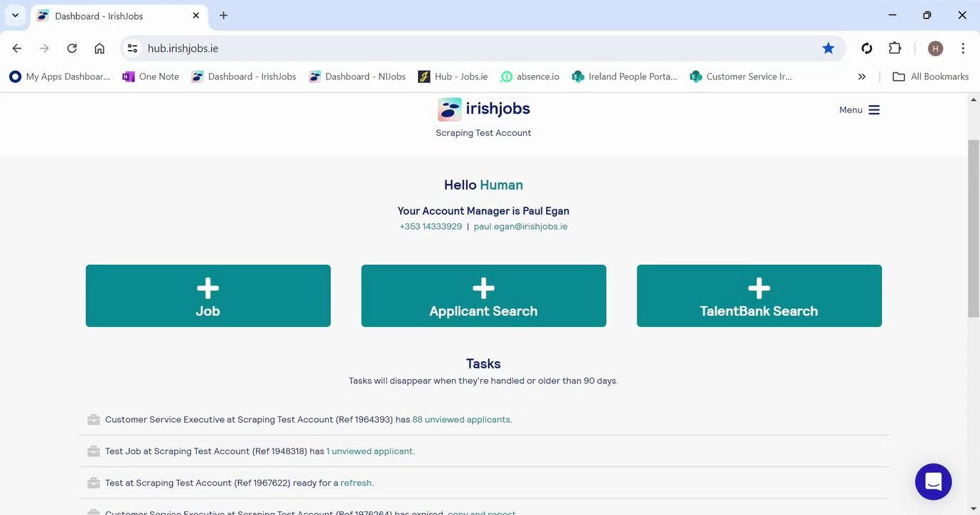Open Dashboard - NIJobs bookmark
The height and width of the screenshot is (515, 980).
tap(357, 77)
